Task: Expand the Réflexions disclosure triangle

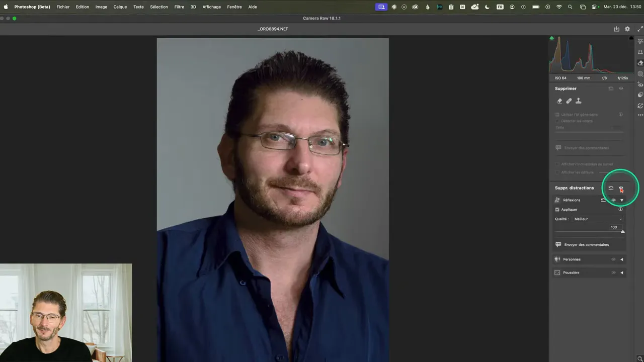Action: (622, 200)
